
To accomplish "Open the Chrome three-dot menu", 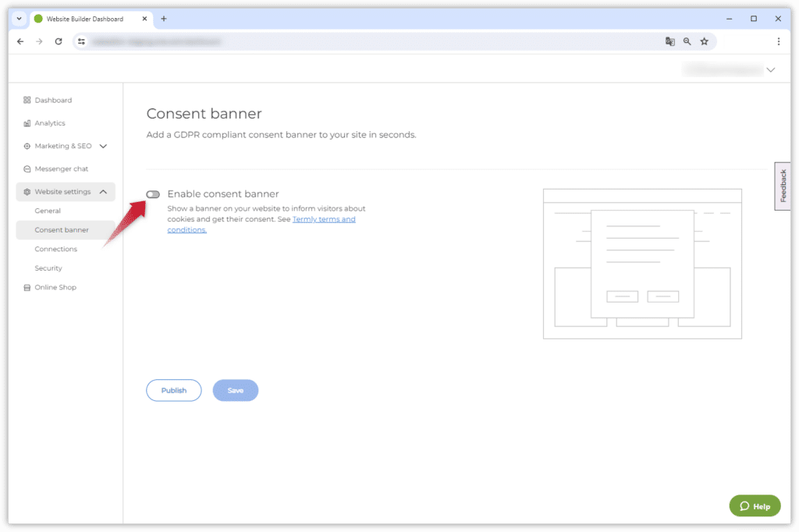I will (x=778, y=41).
